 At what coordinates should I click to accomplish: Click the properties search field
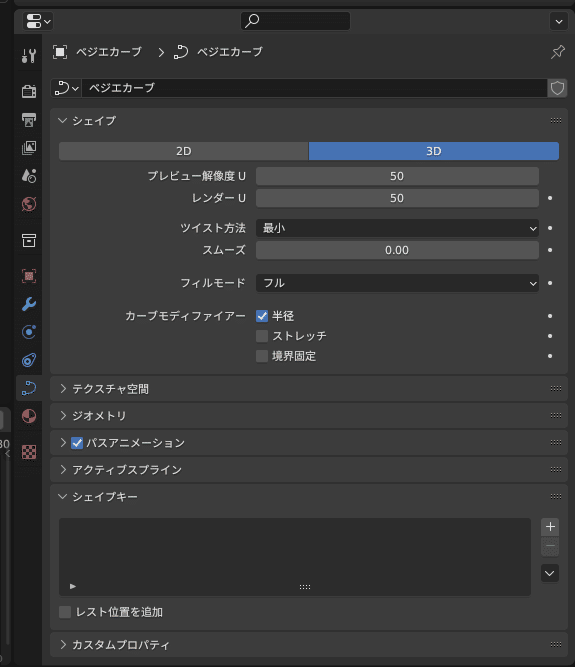click(296, 21)
